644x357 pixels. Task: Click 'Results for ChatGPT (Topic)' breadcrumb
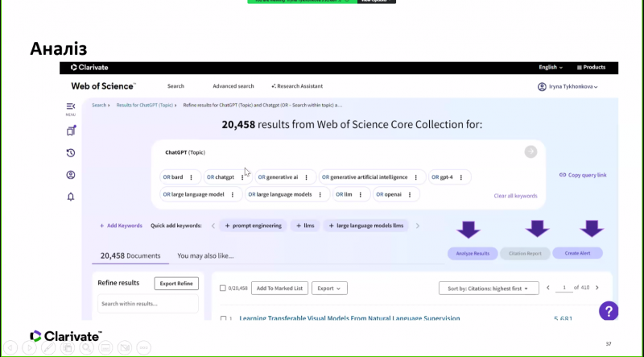(145, 106)
